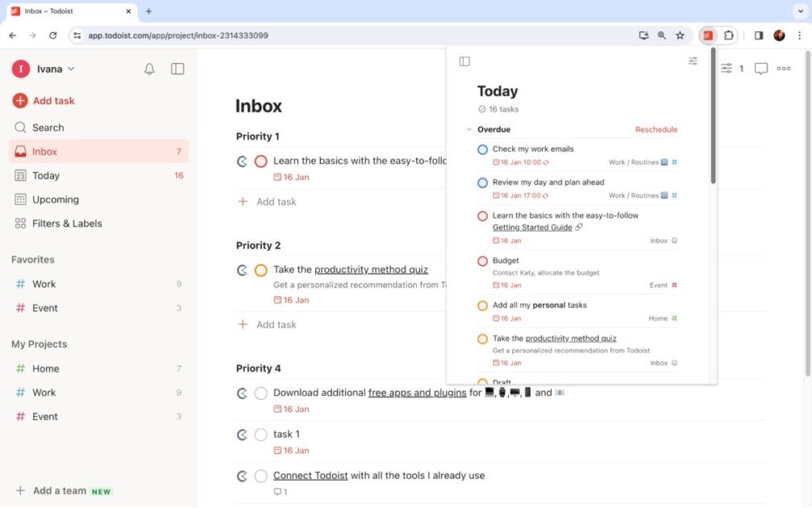
Task: Collapse the Overdue section
Action: (469, 129)
